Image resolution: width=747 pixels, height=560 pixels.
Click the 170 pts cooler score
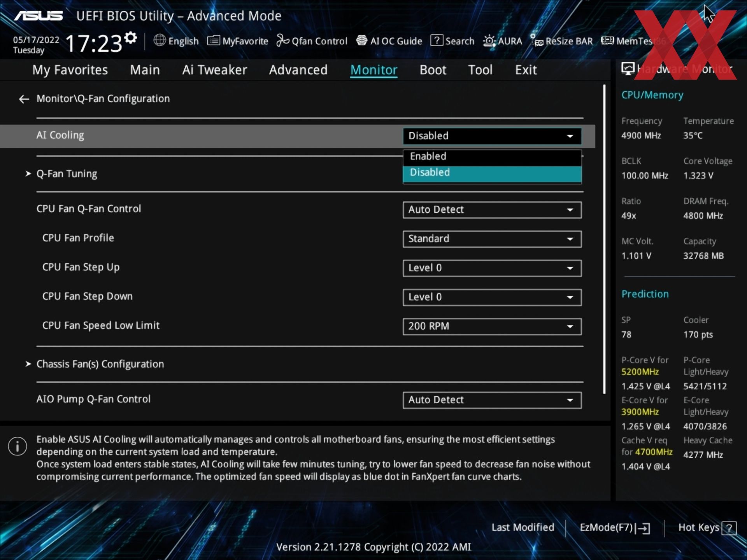pyautogui.click(x=698, y=335)
